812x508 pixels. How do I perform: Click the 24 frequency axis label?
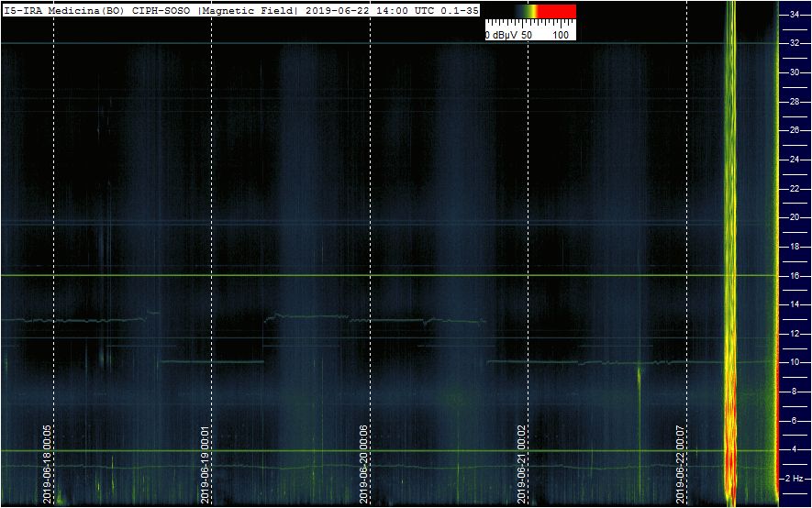(795, 160)
